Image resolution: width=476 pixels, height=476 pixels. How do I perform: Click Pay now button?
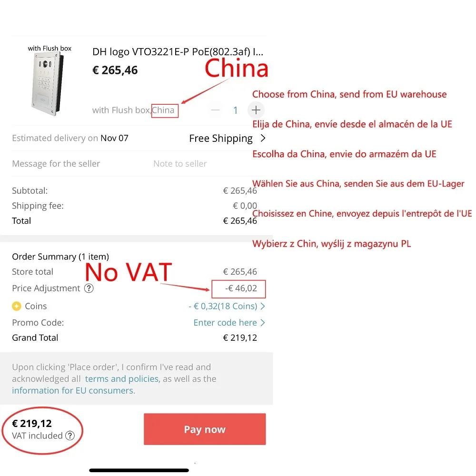[x=205, y=429]
